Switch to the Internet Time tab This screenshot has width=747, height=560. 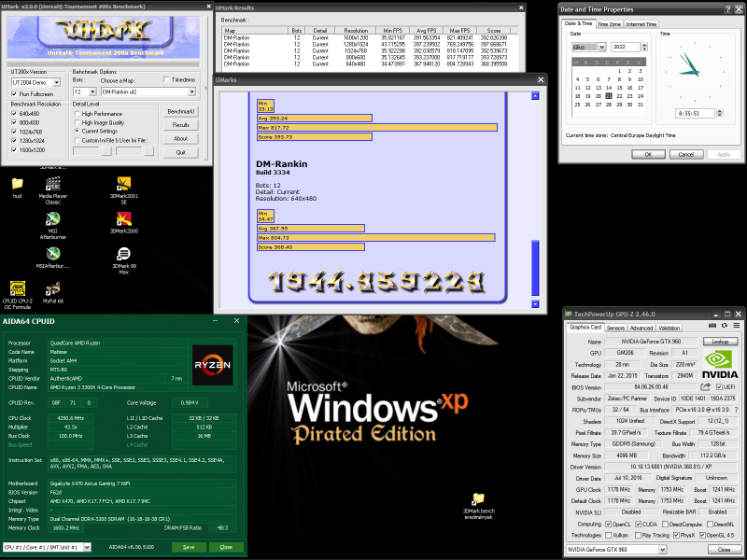click(641, 24)
